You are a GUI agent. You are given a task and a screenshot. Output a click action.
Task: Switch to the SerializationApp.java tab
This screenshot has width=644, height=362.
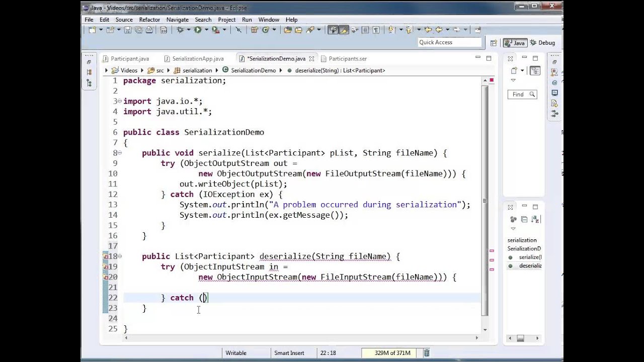(x=193, y=59)
